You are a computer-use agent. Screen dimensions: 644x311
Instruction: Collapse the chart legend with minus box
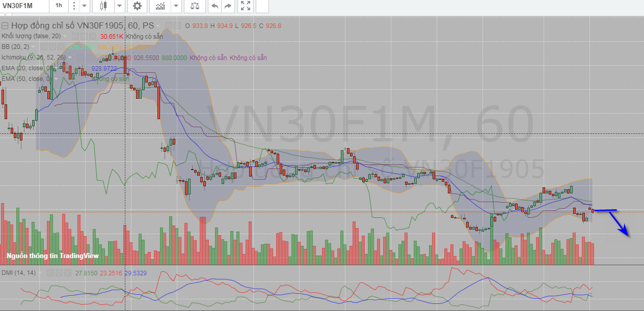[x=5, y=25]
